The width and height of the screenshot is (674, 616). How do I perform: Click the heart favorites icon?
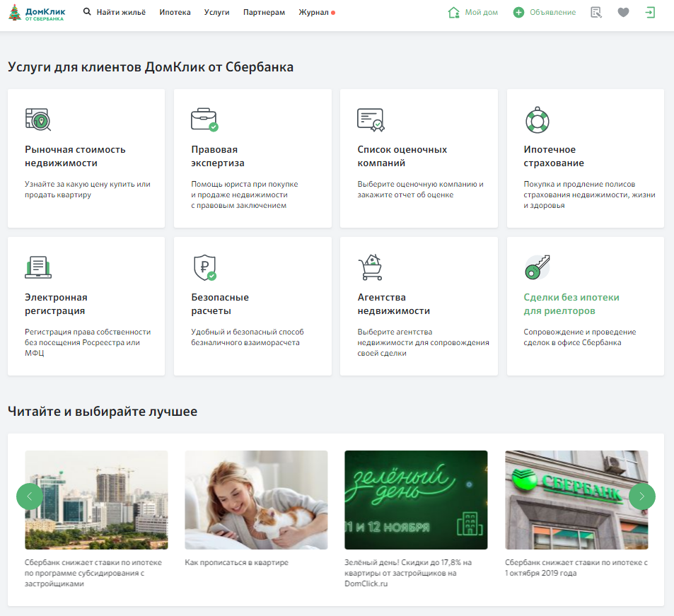point(623,13)
